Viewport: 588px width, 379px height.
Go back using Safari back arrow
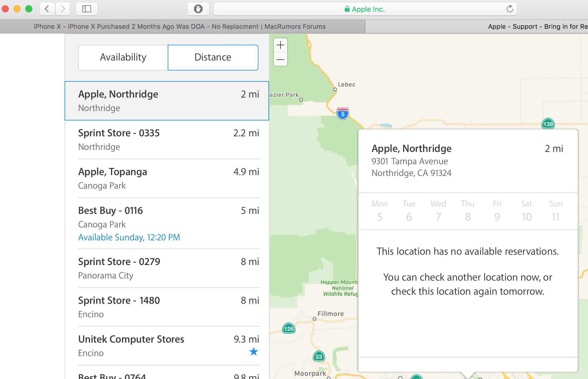47,9
